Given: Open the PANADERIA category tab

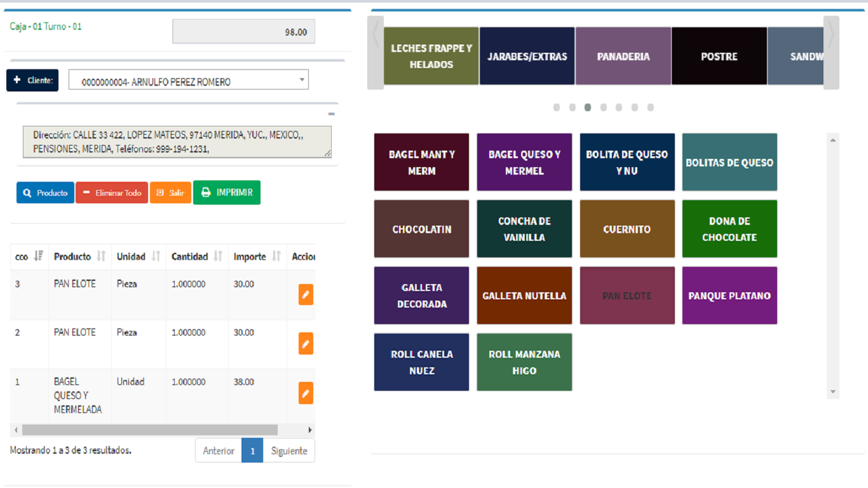Looking at the screenshot, I should (x=623, y=57).
